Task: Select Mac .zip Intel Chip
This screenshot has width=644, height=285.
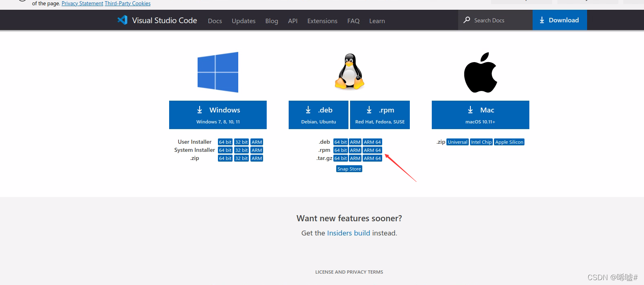Action: pyautogui.click(x=481, y=142)
